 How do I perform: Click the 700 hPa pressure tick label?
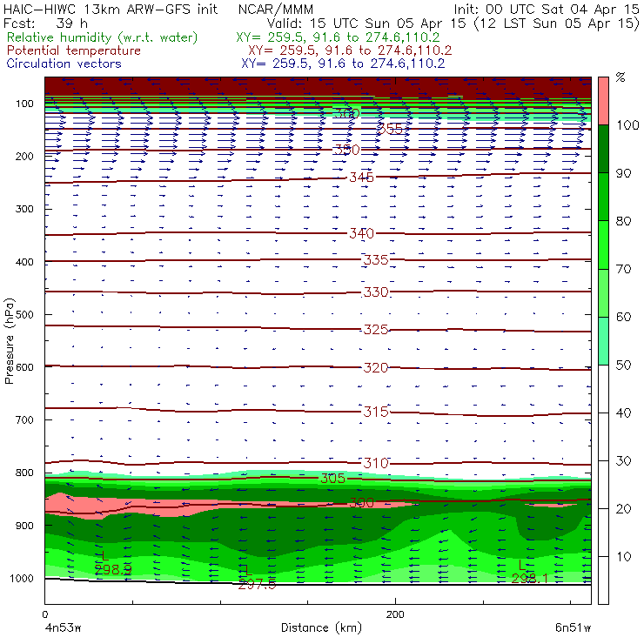pos(24,419)
